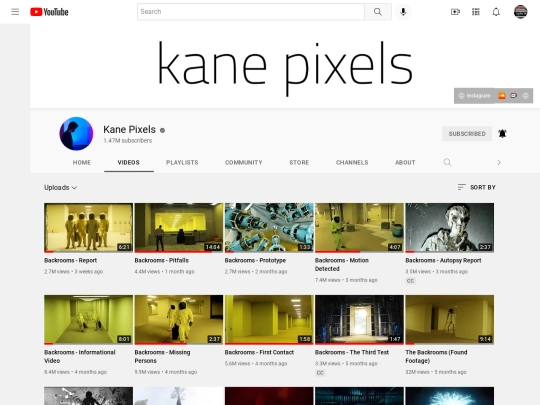Open the notifications bell in header

point(496,12)
